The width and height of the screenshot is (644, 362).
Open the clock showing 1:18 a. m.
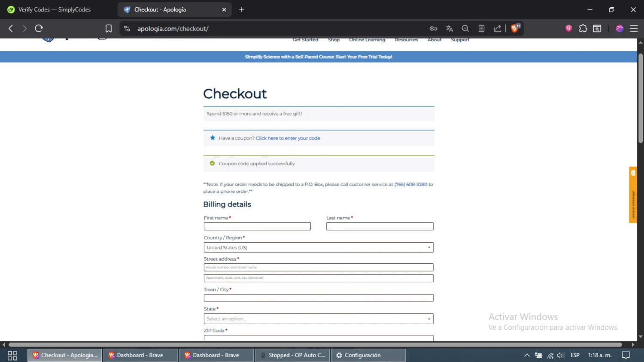click(x=600, y=356)
